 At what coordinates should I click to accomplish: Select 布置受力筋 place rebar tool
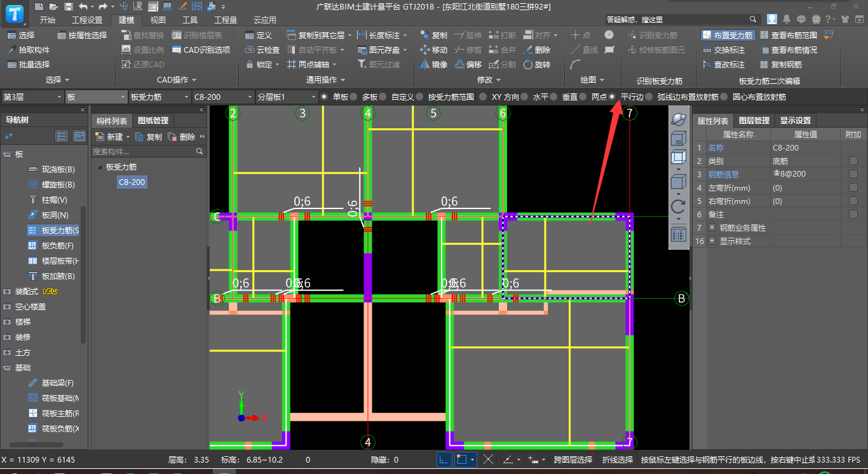click(x=728, y=36)
